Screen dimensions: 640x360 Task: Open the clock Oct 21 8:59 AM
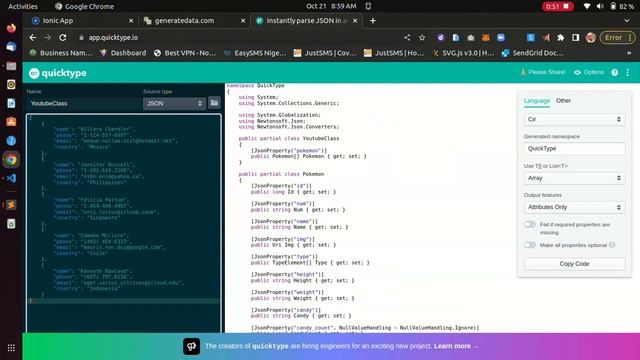coord(331,6)
